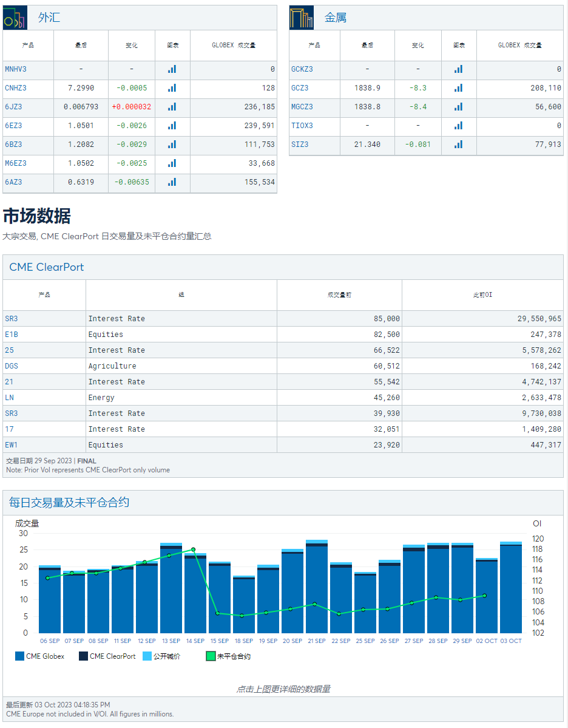
Task: Click the 外汇 section skyline icon
Action: click(x=15, y=18)
